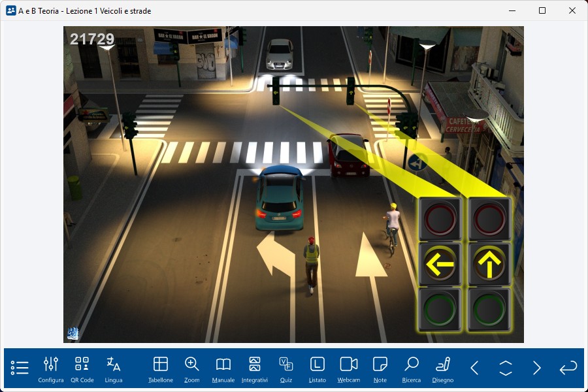The height and width of the screenshot is (392, 588).
Task: Activate the Zoom tool
Action: tap(192, 368)
